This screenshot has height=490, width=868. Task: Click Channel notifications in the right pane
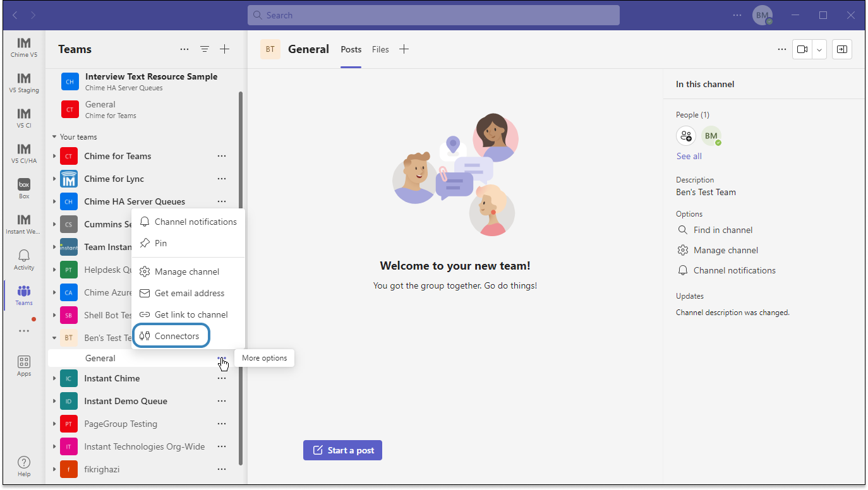pos(726,270)
